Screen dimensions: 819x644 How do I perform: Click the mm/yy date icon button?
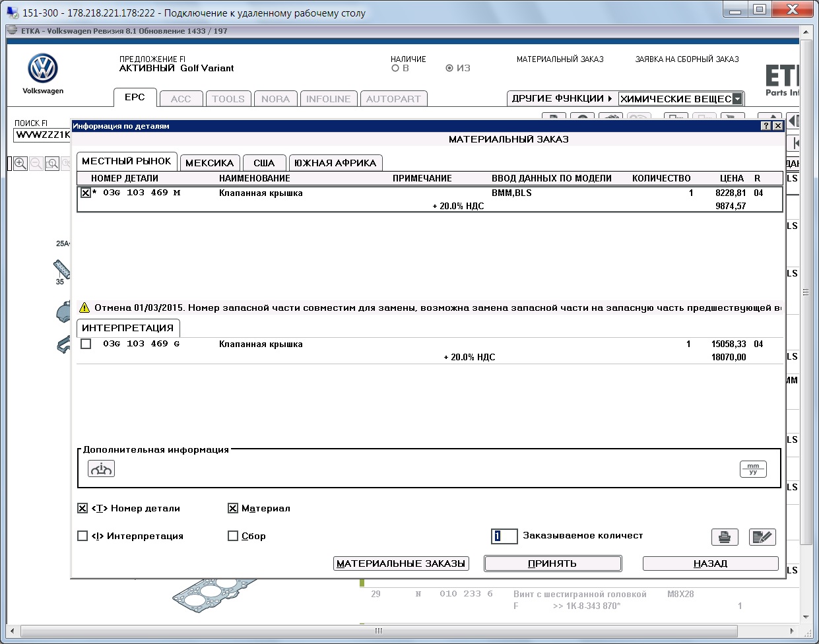[x=753, y=468]
